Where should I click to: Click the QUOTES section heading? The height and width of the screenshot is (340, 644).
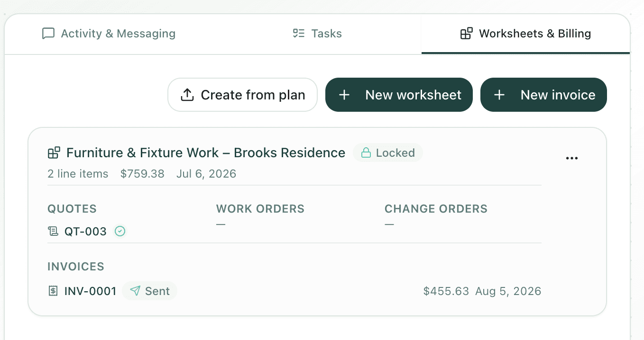(72, 209)
